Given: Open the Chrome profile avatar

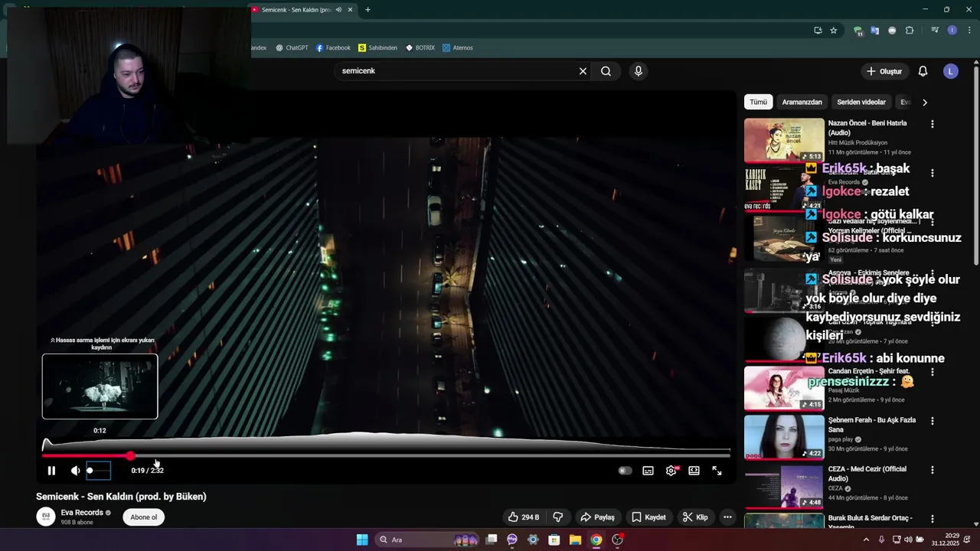Looking at the screenshot, I should tap(952, 31).
